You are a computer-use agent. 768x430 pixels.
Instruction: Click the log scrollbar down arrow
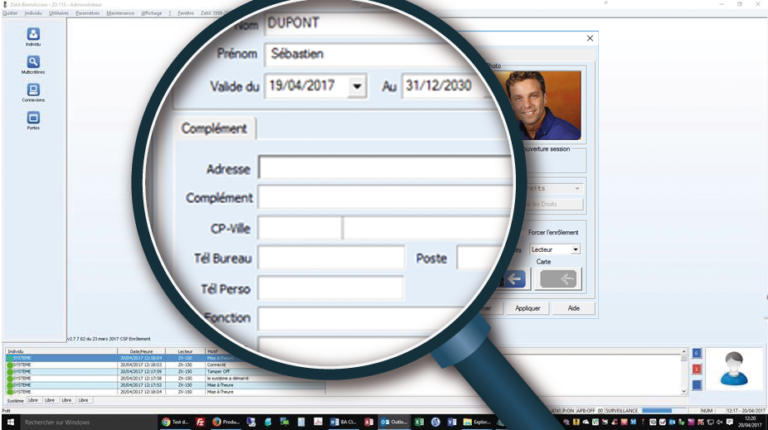point(684,391)
